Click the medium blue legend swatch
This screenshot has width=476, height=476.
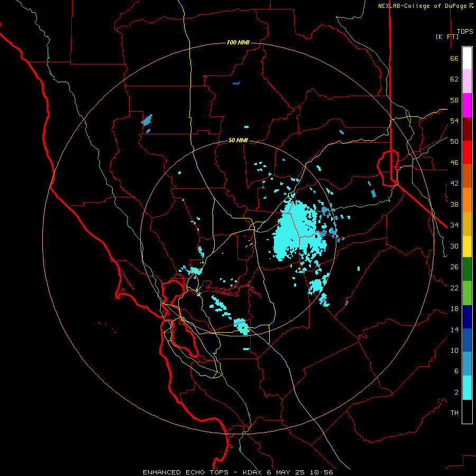point(467,340)
